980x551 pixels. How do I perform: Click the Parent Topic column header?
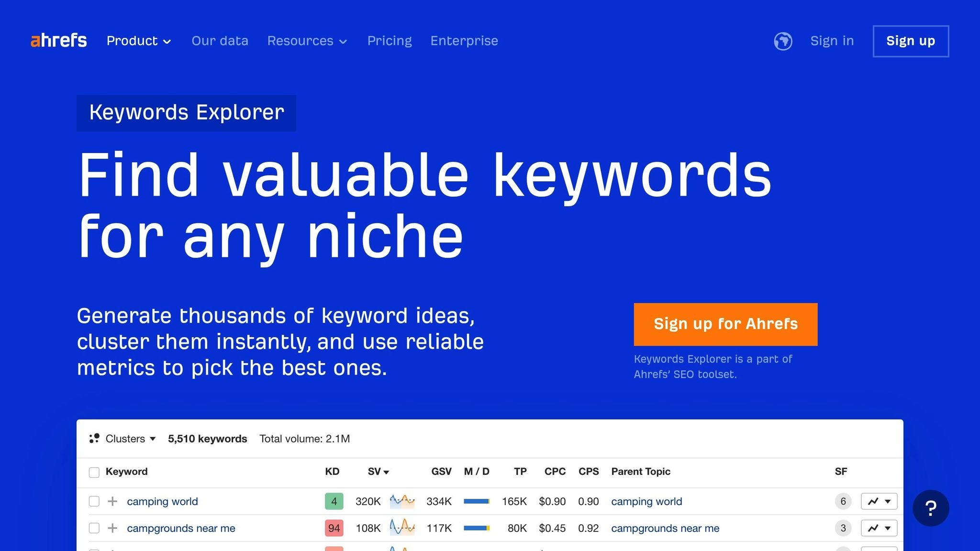click(641, 472)
